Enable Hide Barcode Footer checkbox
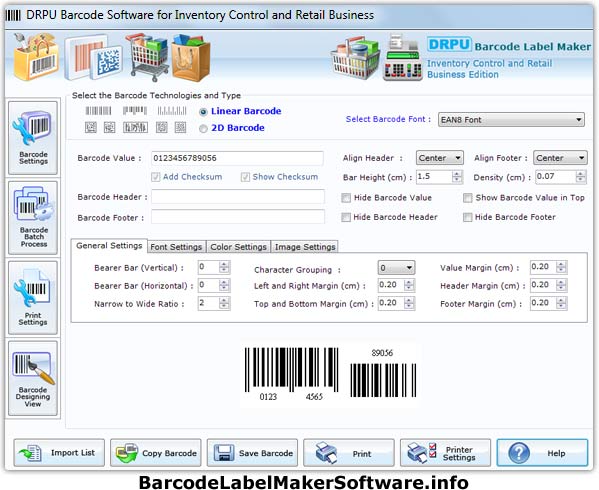Screen dimensions: 599x490 click(468, 217)
